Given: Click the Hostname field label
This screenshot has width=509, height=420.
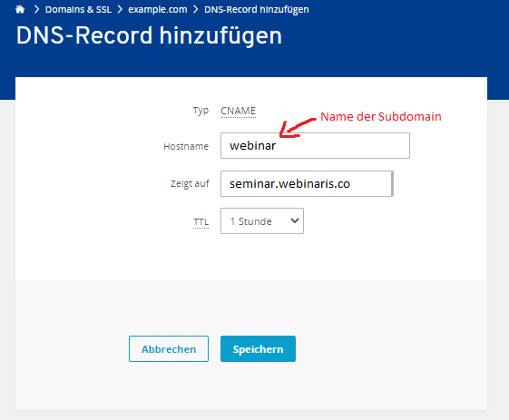Looking at the screenshot, I should [186, 146].
